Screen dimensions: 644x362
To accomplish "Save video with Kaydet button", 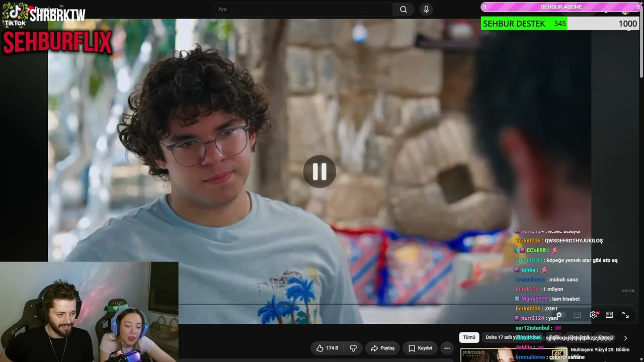I will tap(420, 348).
